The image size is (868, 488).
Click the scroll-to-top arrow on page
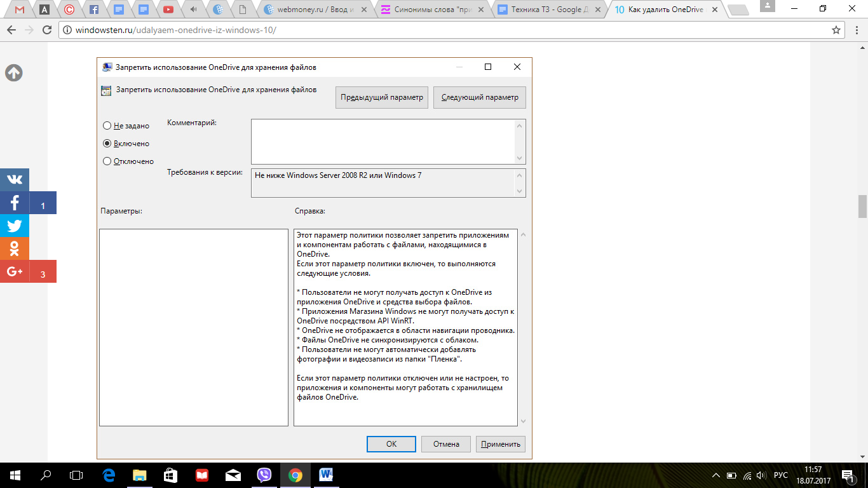(14, 73)
